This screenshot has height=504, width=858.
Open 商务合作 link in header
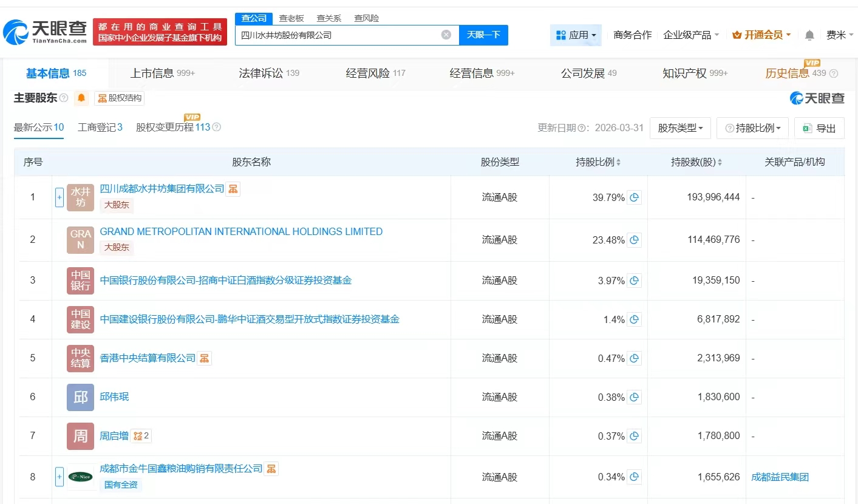coord(633,35)
